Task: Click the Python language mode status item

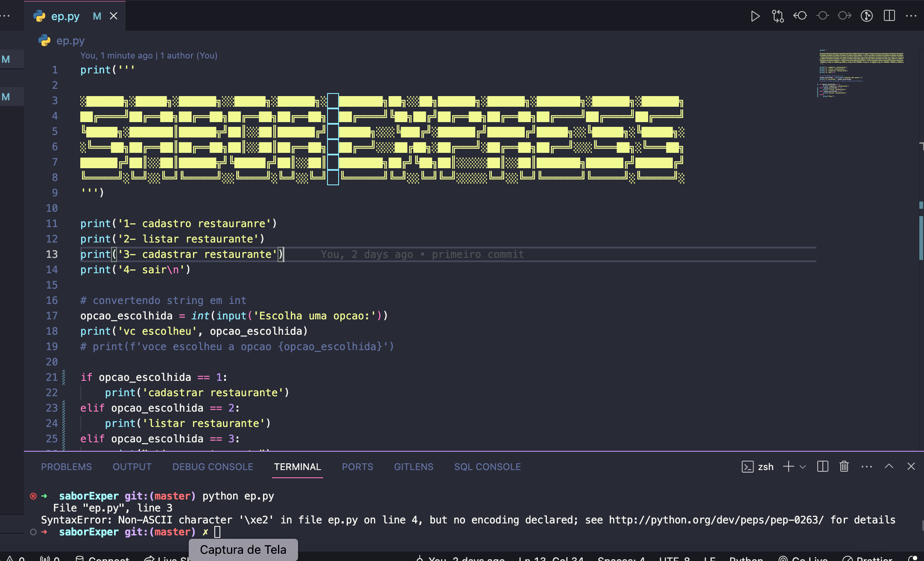Action: point(746,558)
